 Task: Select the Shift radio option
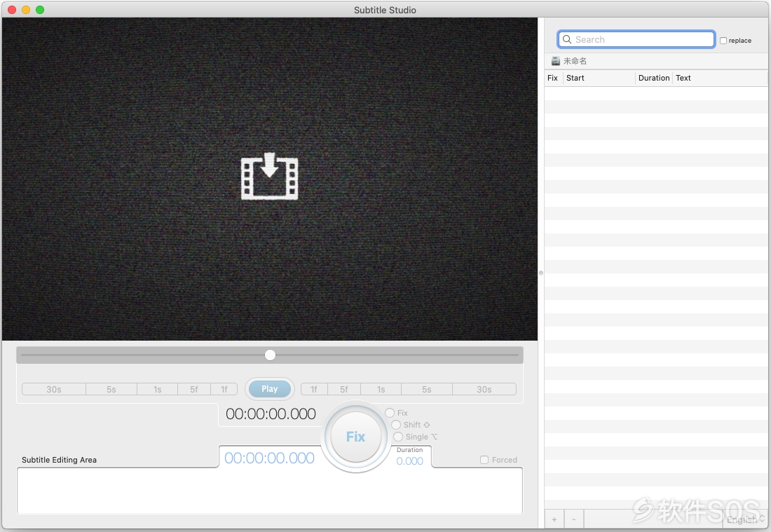396,424
